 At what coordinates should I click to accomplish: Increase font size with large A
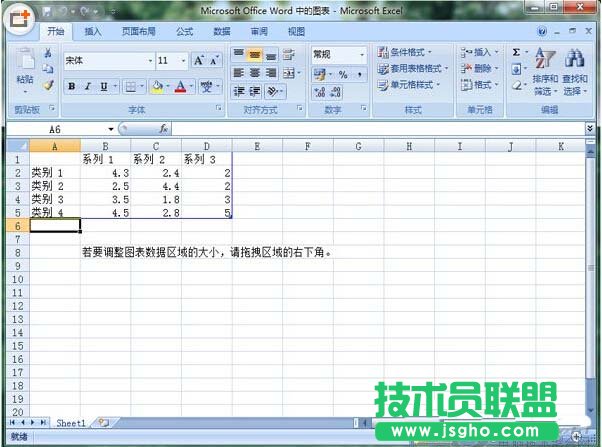[x=199, y=60]
